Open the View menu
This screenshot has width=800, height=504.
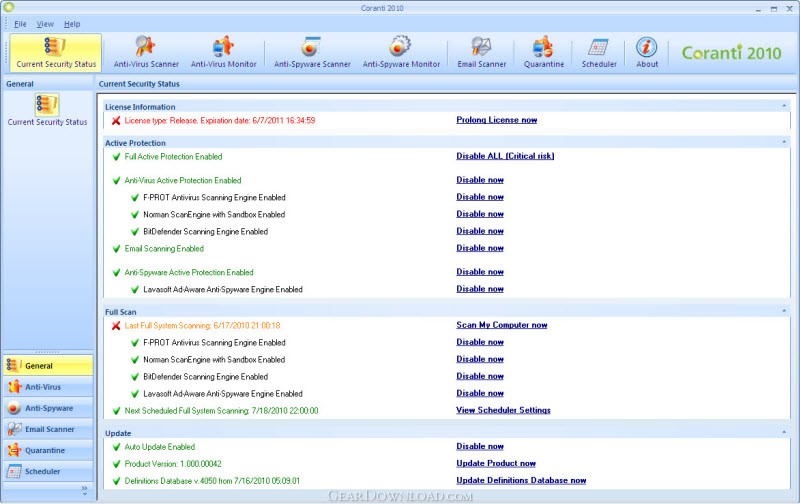click(x=45, y=24)
